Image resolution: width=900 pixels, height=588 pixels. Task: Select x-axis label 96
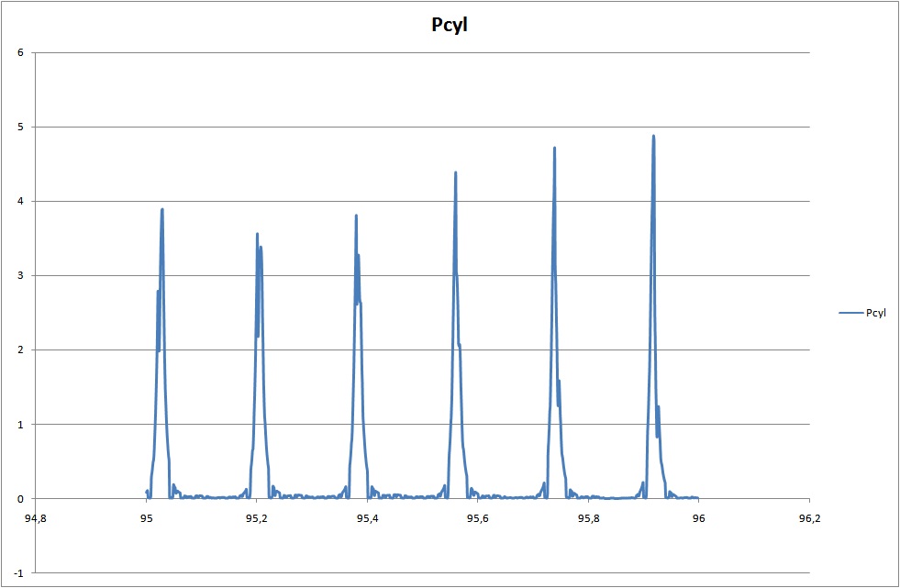point(698,518)
